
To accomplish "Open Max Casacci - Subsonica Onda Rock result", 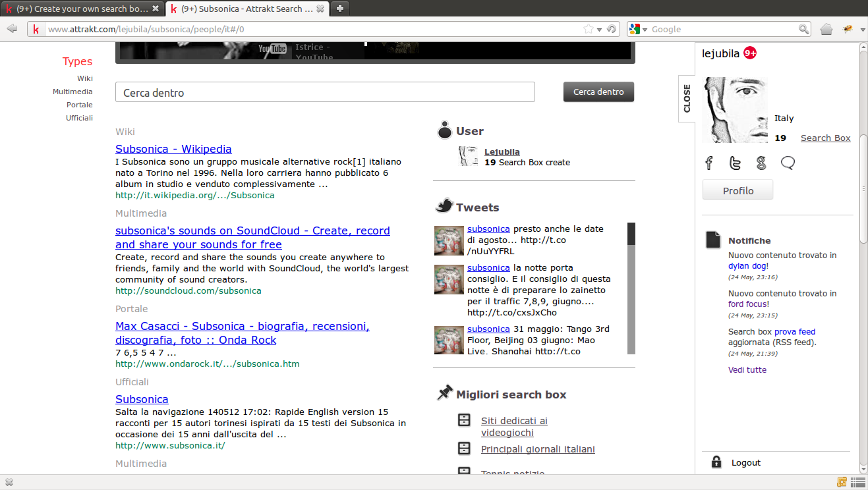I will tap(243, 333).
